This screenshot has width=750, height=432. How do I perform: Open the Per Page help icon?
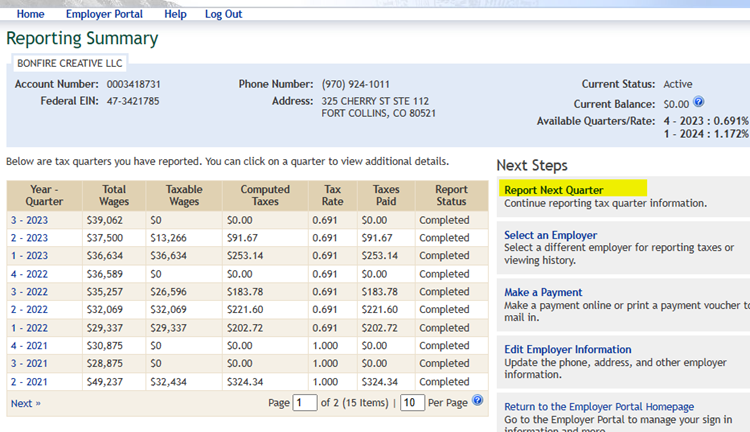(477, 400)
